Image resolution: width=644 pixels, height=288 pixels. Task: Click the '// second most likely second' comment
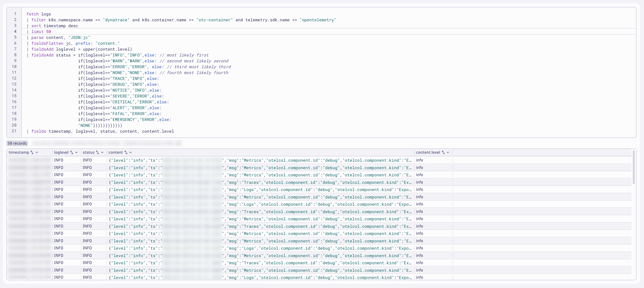click(x=194, y=61)
